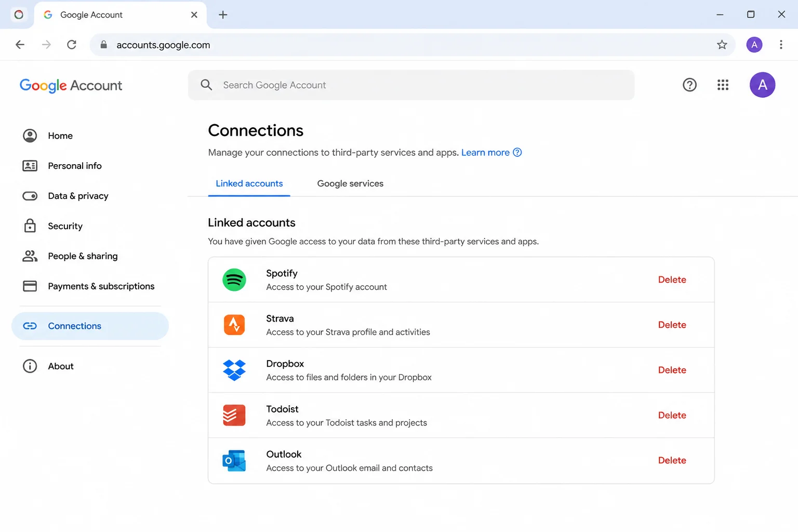The image size is (798, 532).
Task: Focus the Search Google Account field
Action: (x=411, y=85)
